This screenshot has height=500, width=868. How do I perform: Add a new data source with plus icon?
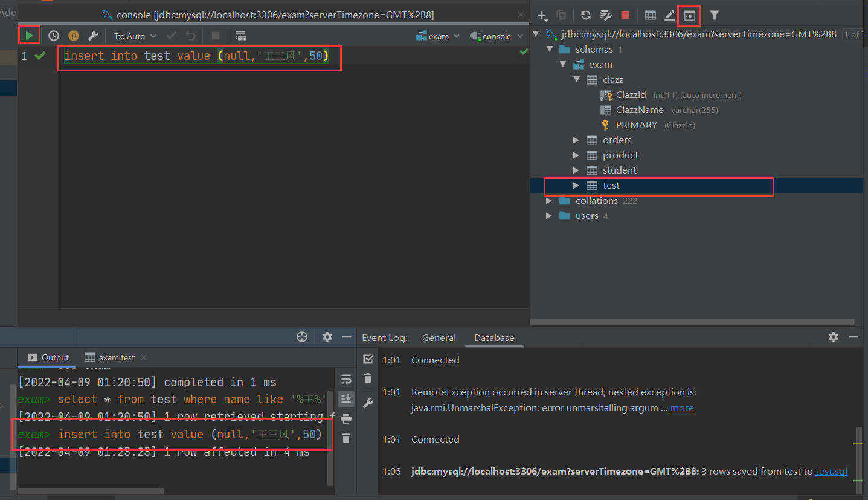(x=542, y=15)
